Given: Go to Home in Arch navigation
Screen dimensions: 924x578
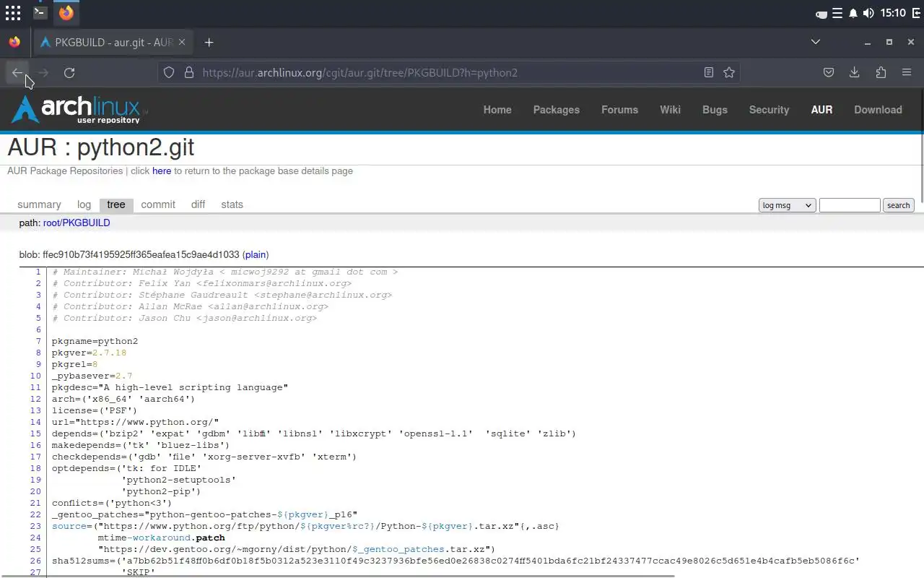Looking at the screenshot, I should [497, 110].
